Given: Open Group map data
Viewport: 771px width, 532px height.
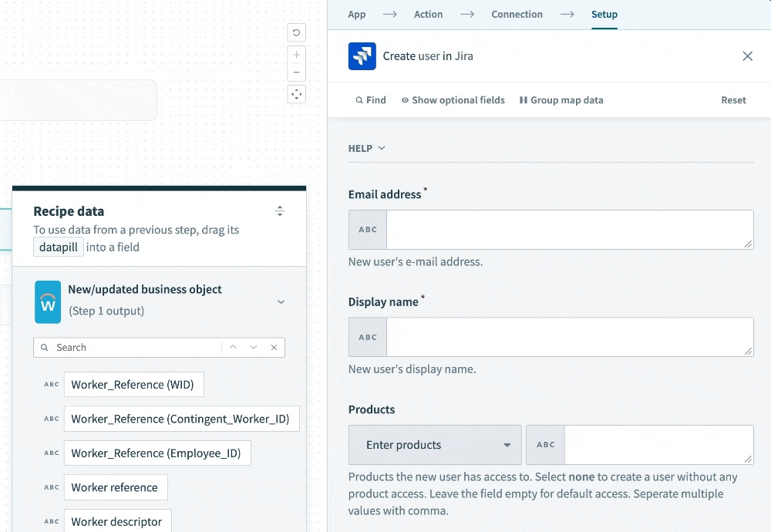Looking at the screenshot, I should click(561, 100).
